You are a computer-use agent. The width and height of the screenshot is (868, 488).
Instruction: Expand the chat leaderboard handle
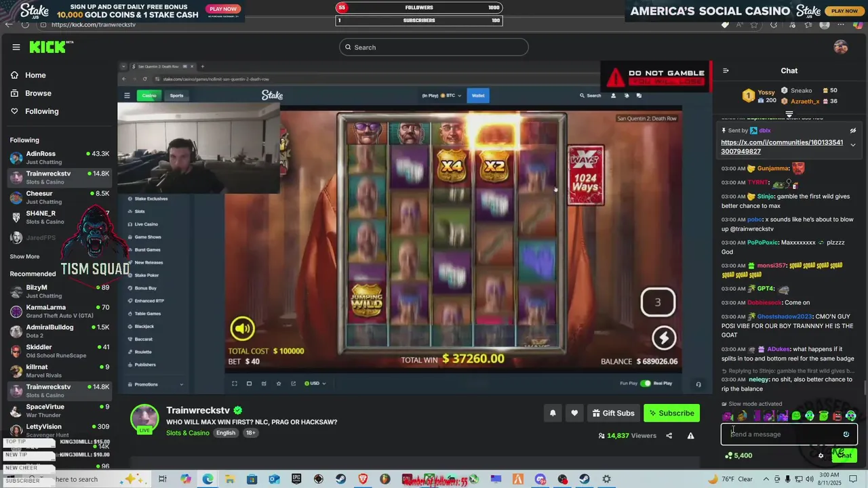point(789,114)
